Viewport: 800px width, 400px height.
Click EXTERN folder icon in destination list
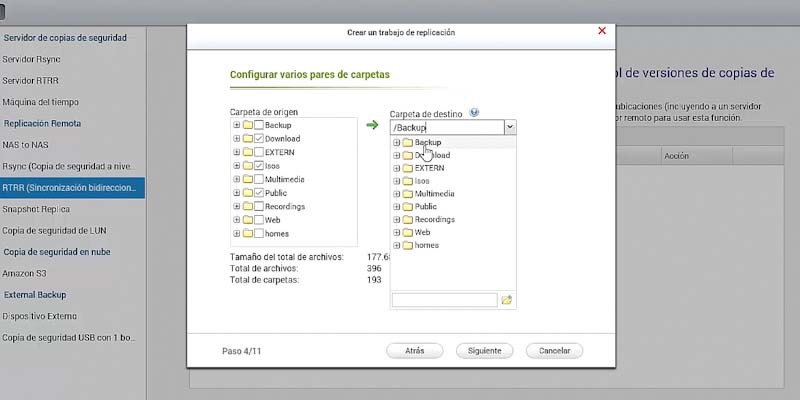[x=408, y=168]
